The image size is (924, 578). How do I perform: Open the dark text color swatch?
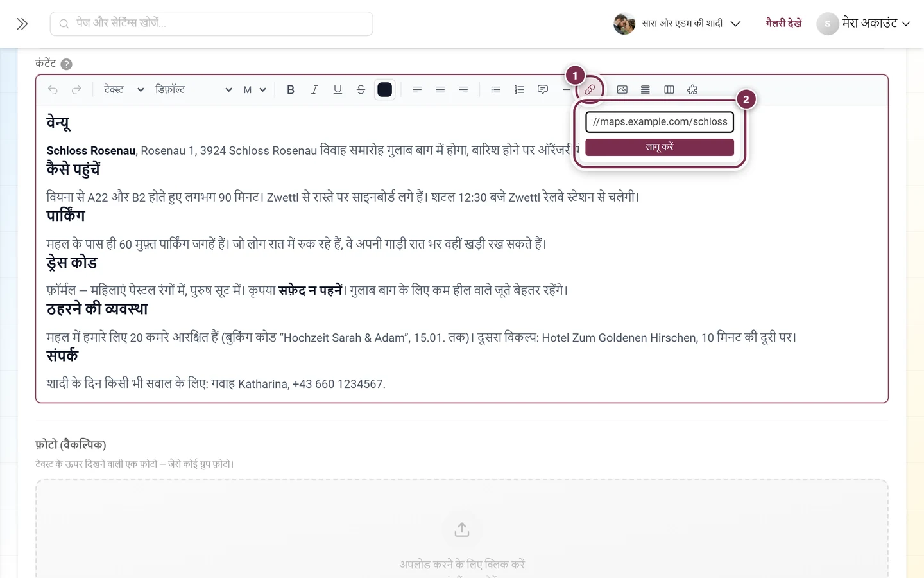point(385,90)
